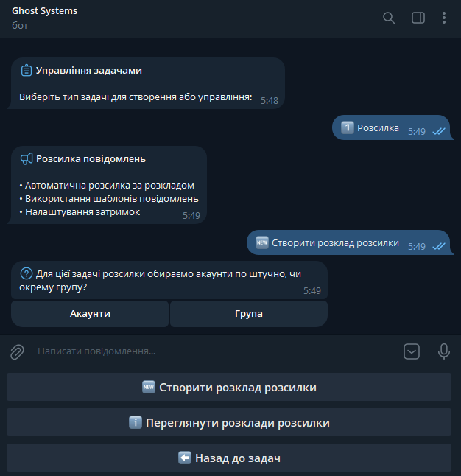The image size is (461, 476).
Task: Click the Ghost Systems chat title
Action: pyautogui.click(x=45, y=11)
